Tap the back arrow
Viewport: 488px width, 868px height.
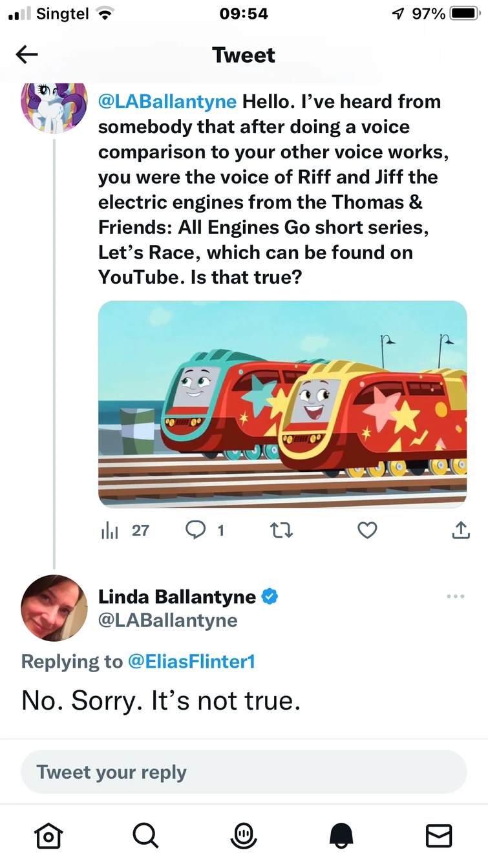27,55
